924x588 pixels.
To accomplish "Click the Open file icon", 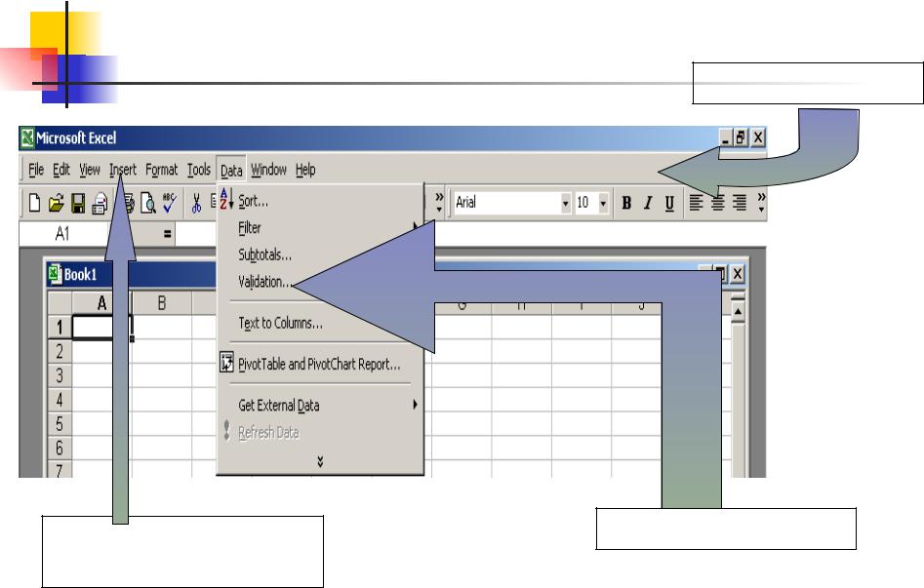I will pos(56,203).
